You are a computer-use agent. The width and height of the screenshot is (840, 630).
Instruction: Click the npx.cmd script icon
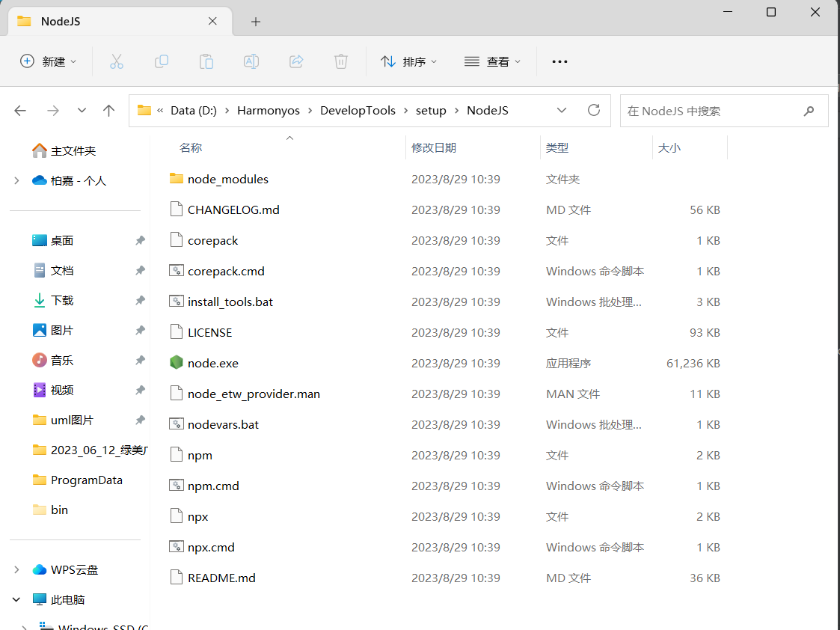177,546
